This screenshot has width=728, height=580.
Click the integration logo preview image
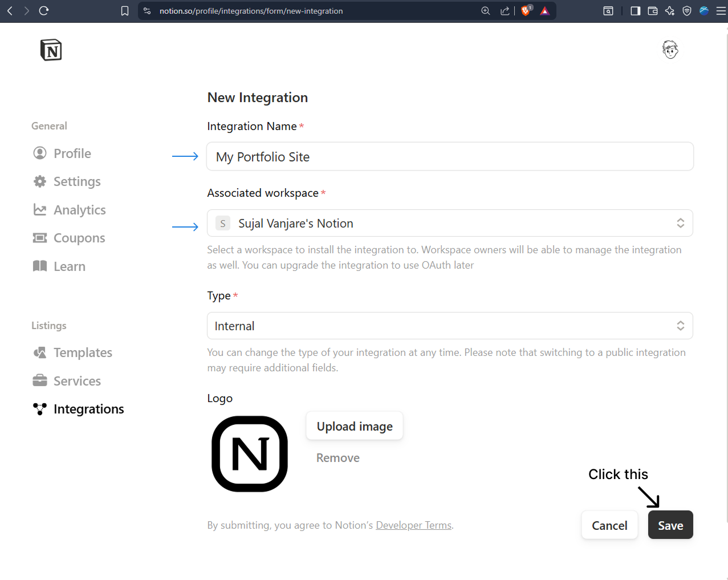point(250,454)
